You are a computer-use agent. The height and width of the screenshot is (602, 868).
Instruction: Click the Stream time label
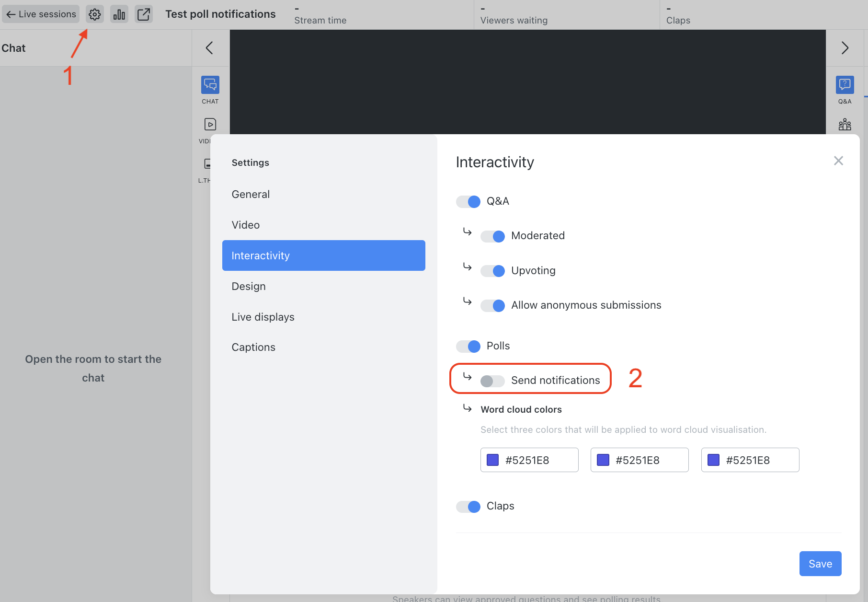(x=320, y=20)
